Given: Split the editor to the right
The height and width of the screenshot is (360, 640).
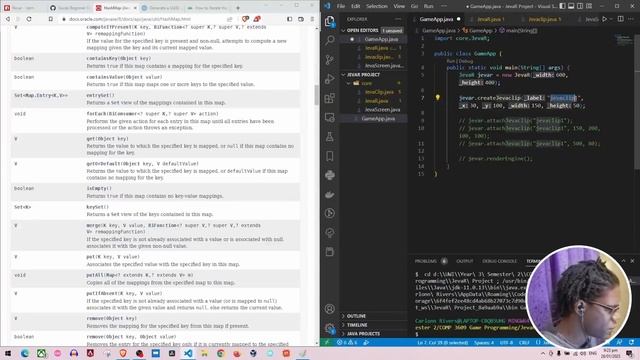Looking at the screenshot, I should [620, 19].
